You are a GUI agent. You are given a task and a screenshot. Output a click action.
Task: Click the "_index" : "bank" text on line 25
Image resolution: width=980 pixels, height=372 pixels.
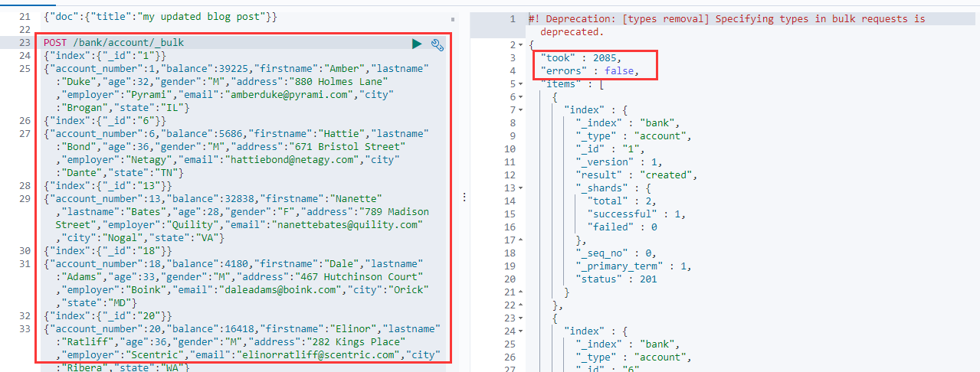click(628, 344)
